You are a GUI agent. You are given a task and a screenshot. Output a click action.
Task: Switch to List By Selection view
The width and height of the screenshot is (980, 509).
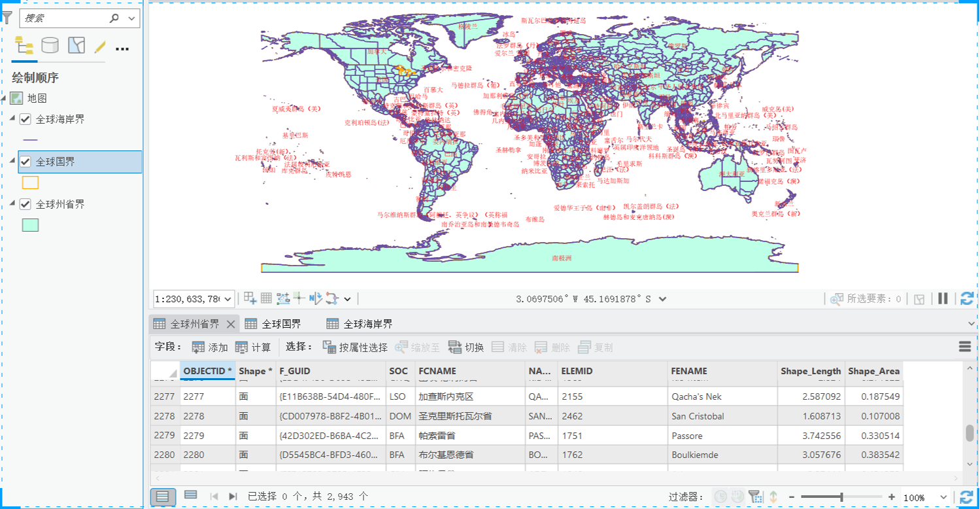tap(76, 46)
